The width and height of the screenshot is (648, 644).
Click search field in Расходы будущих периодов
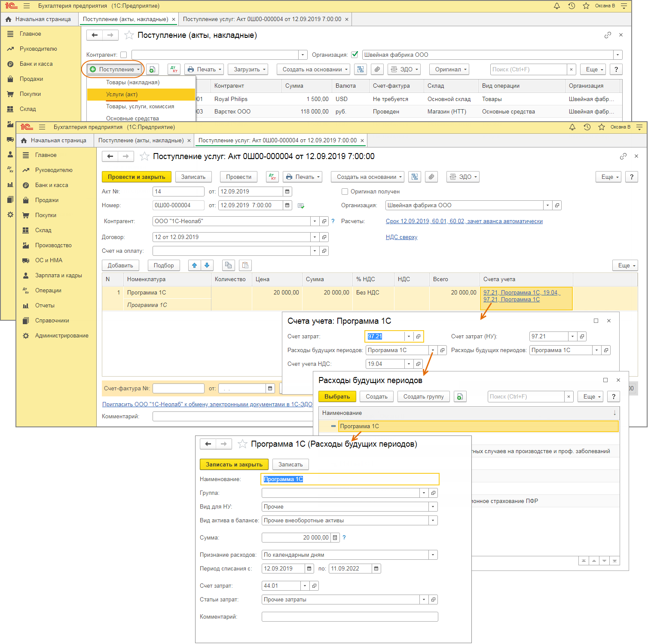pos(526,396)
